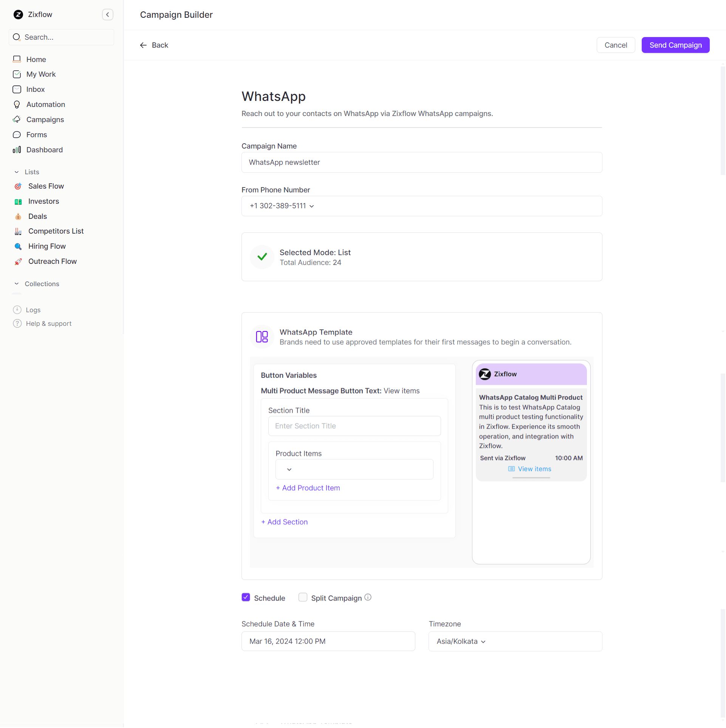
Task: Click the Zixflow logo icon
Action: click(18, 14)
